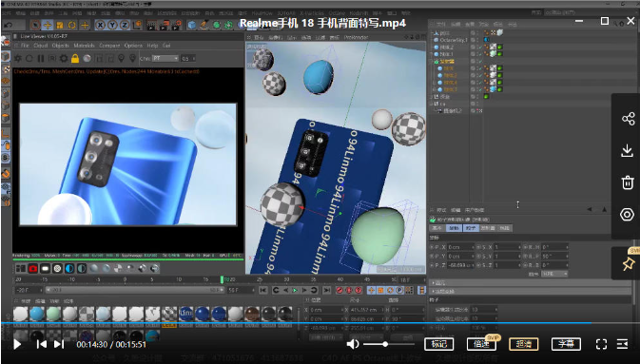Click the clay mode sphere icon
Screen dimensions: 640x364
(x=87, y=58)
